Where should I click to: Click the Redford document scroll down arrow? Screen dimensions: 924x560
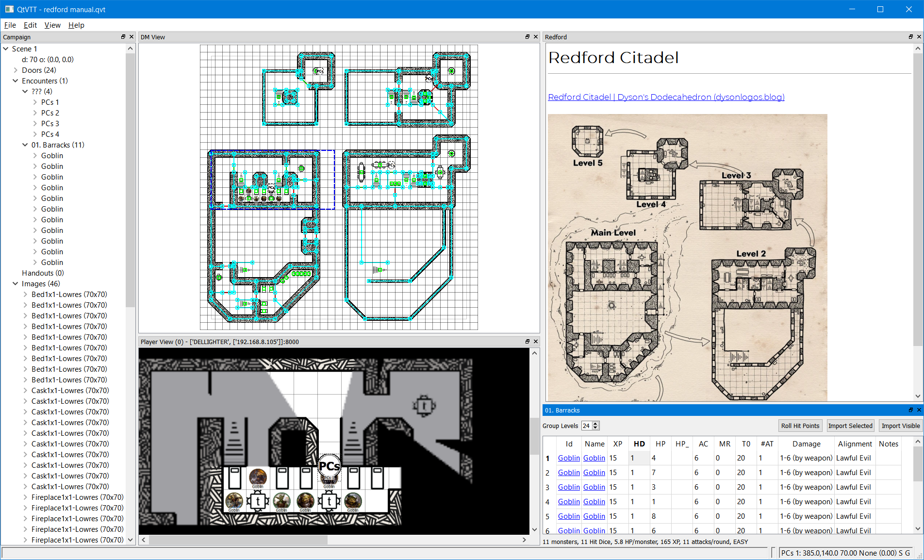coord(918,396)
